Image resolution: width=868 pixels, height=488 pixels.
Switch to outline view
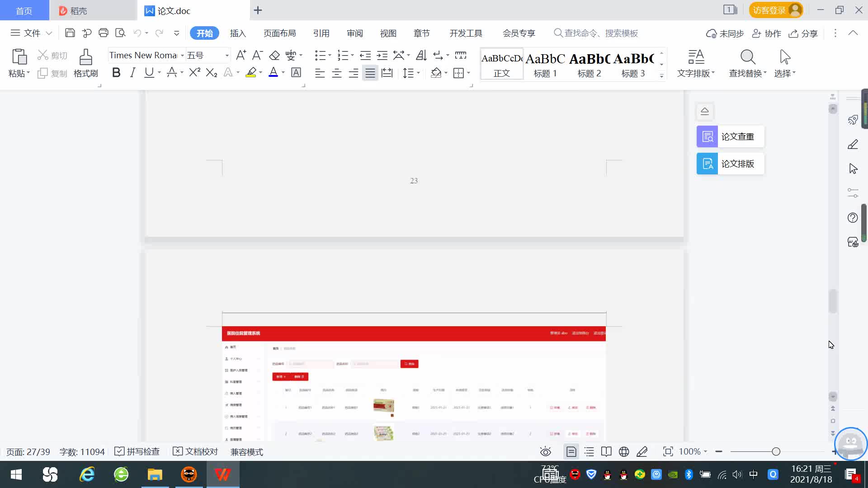(x=589, y=451)
